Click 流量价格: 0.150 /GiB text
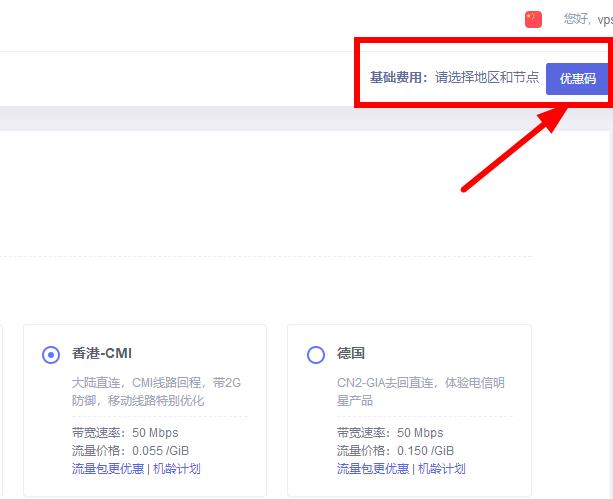613x499 pixels. (395, 451)
